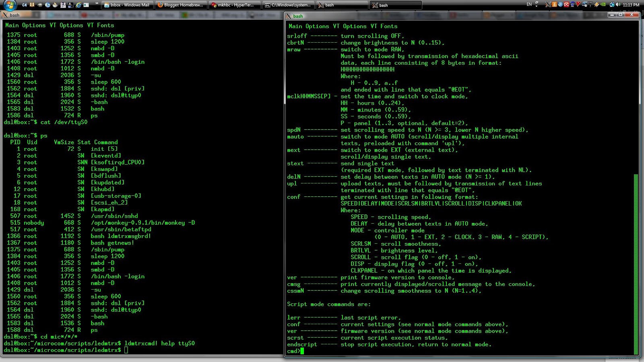The width and height of the screenshot is (644, 362).
Task: Click the cmd> prompt line in right terminal
Action: pyautogui.click(x=295, y=351)
